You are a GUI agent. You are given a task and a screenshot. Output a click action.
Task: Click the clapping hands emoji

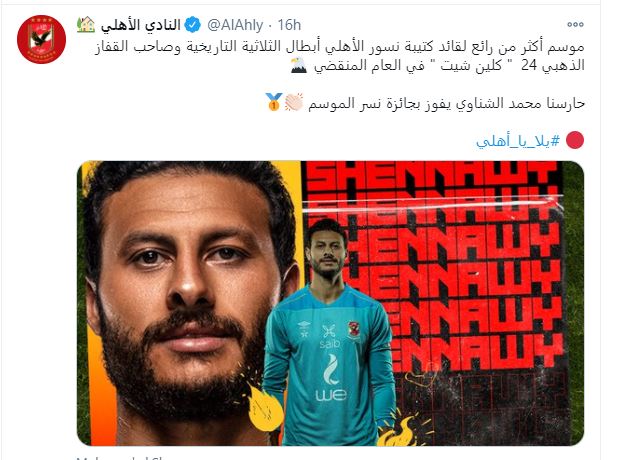coord(294,102)
